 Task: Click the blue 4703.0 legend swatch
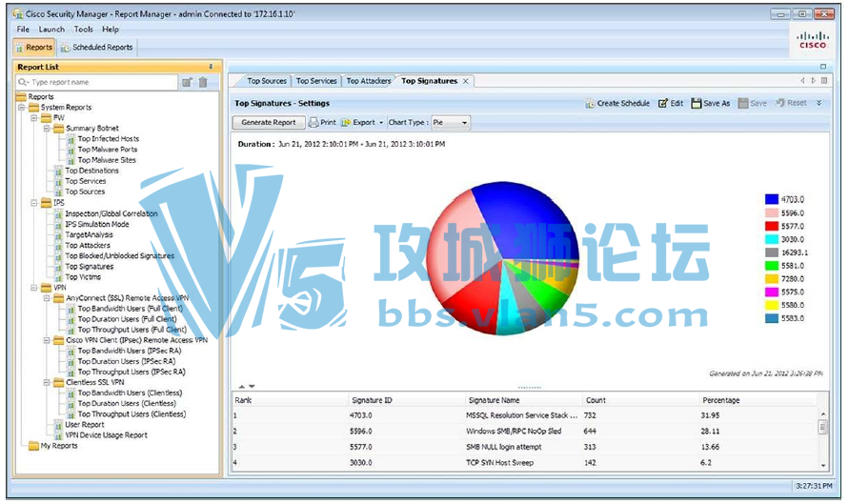[x=772, y=200]
